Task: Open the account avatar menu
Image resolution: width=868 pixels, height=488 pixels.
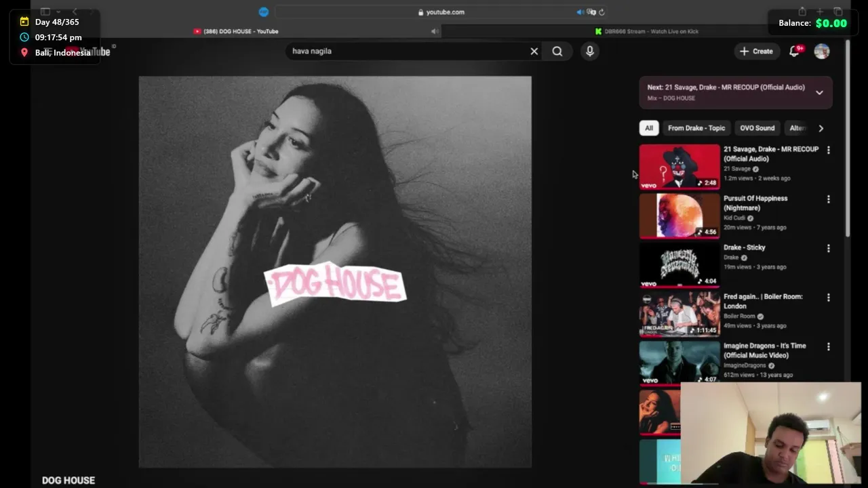Action: click(822, 51)
